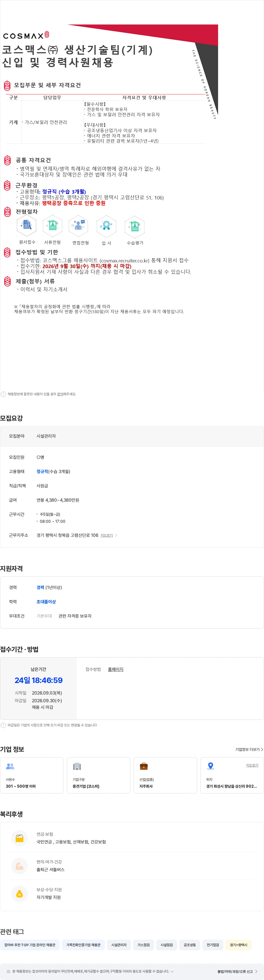Click the red bullet icon beside 제출(첨부) 서류

[x=7, y=282]
